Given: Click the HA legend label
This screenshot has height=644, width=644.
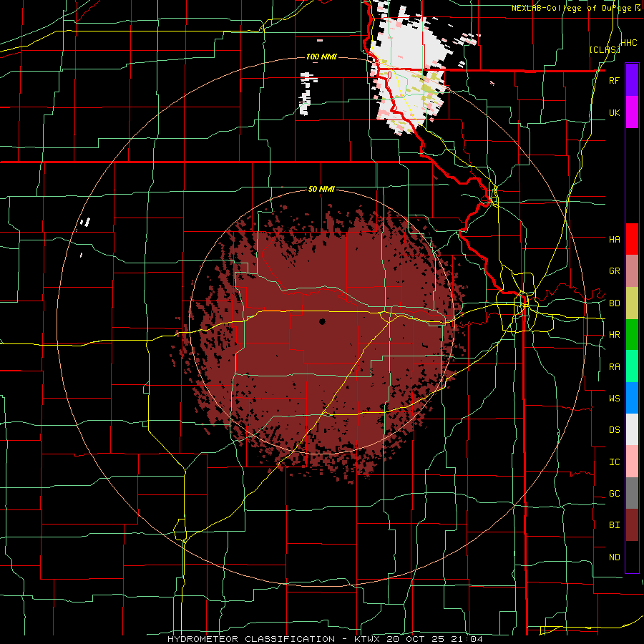Looking at the screenshot, I should click(x=614, y=240).
